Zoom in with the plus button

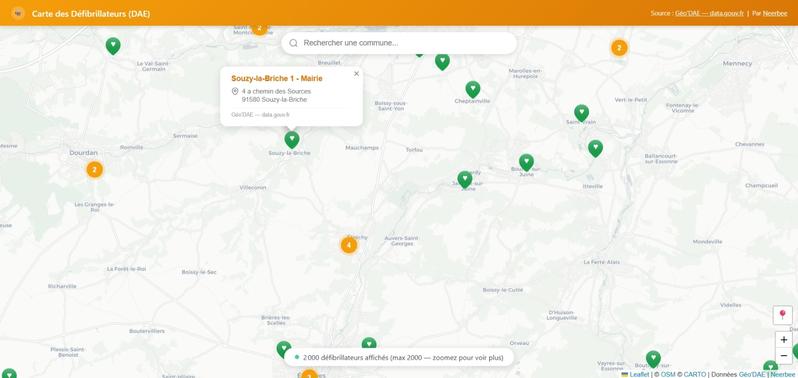784,340
